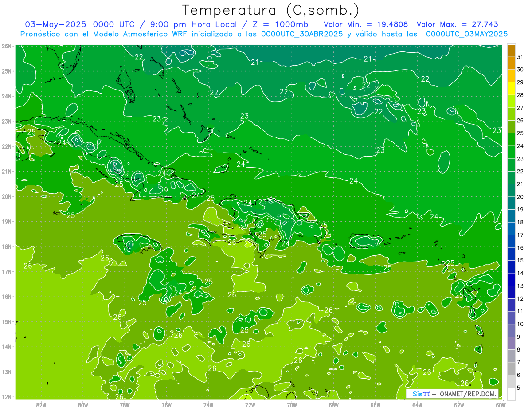The height and width of the screenshot is (411, 532).
Task: Click the 62W longitude axis label
Action: tap(459, 405)
